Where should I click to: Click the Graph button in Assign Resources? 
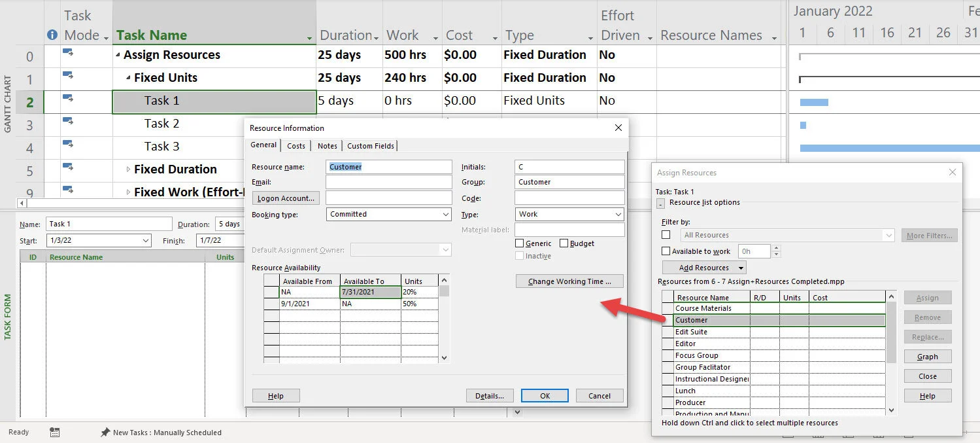tap(928, 357)
